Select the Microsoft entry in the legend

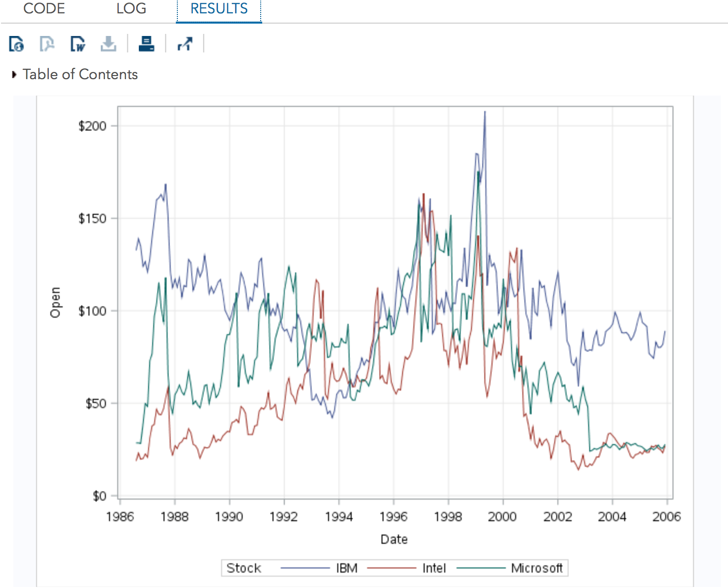pos(536,568)
